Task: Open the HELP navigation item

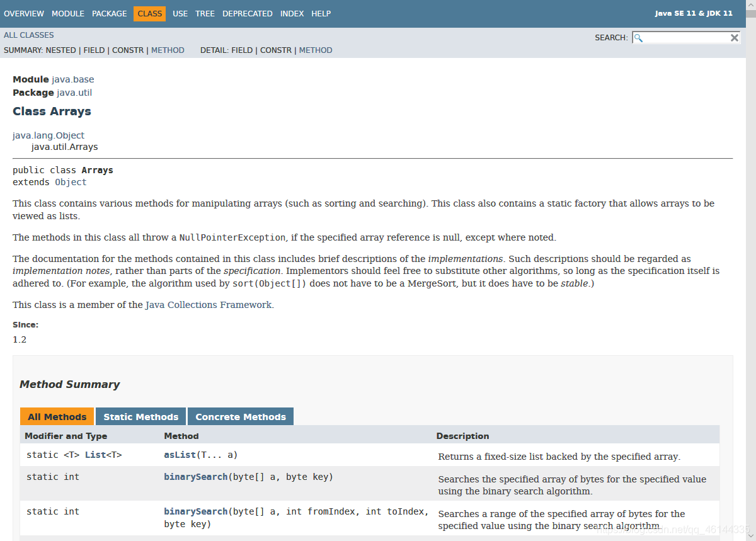Action: point(321,13)
